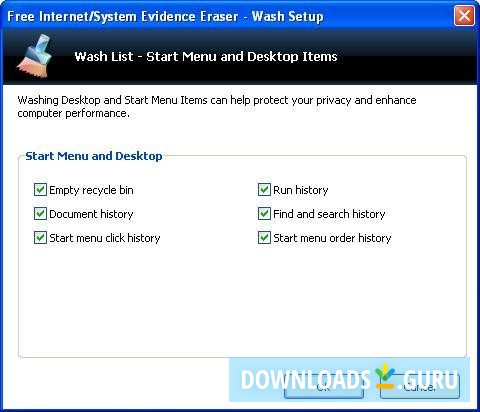This screenshot has height=412, width=480.
Task: Click the 'Washing Desktop and Start Menu Items' description
Action: (217, 107)
